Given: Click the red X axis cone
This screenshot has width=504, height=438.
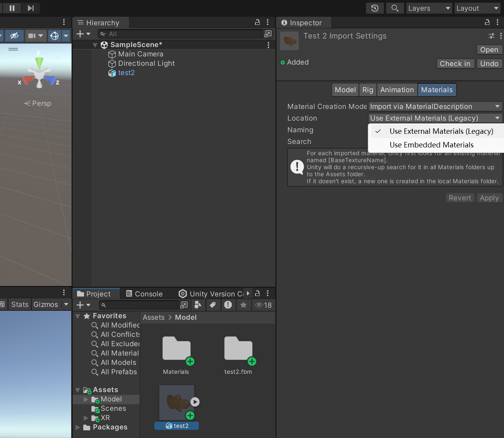Looking at the screenshot, I should [28, 80].
